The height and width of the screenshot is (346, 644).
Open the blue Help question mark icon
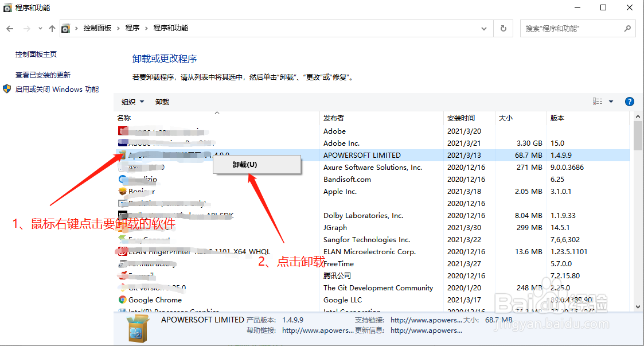coord(629,101)
